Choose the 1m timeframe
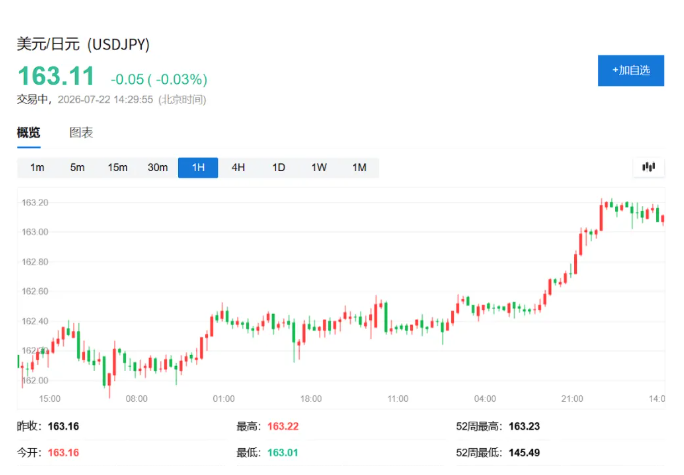This screenshot has height=475, width=684. point(37,167)
